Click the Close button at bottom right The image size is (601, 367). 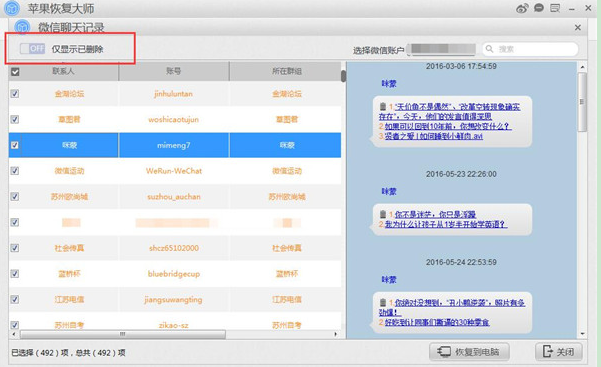pos(558,352)
